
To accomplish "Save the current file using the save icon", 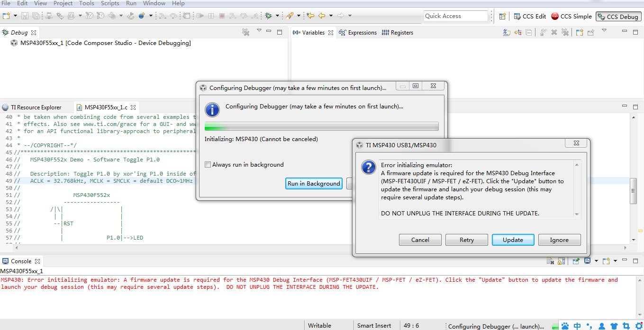I will click(x=25, y=16).
